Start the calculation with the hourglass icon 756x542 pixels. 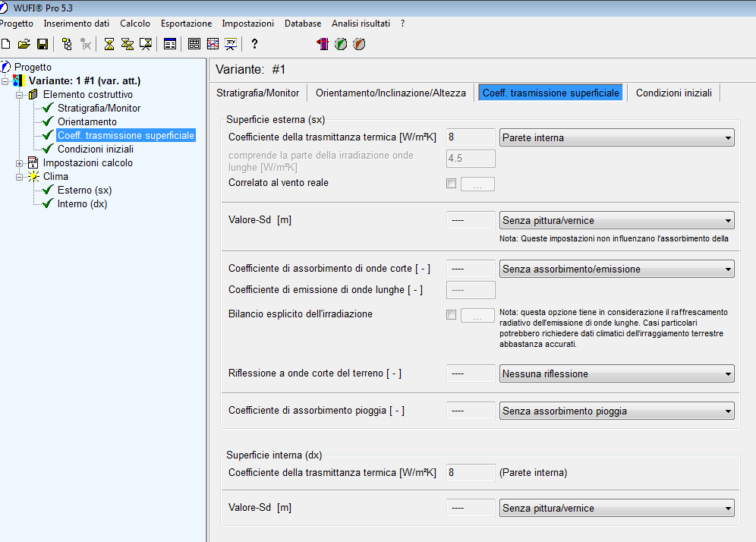click(x=109, y=44)
